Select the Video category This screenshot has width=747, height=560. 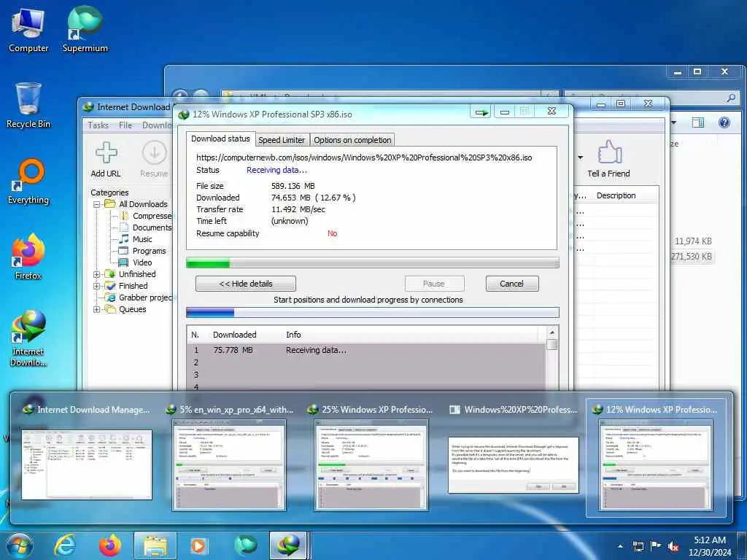pyautogui.click(x=135, y=262)
